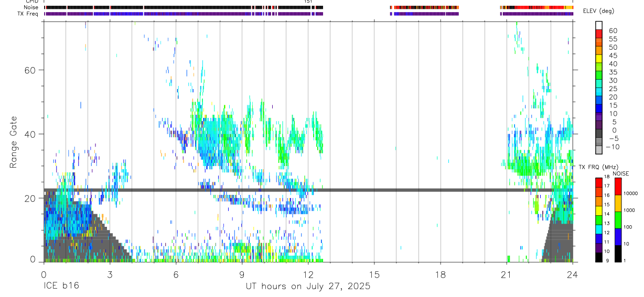Select the green 100 noise legend swatch
This screenshot has width=644, height=297.
[x=617, y=220]
